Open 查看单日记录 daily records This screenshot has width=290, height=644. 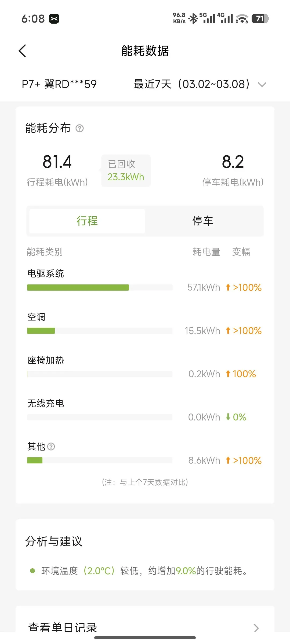tap(63, 627)
